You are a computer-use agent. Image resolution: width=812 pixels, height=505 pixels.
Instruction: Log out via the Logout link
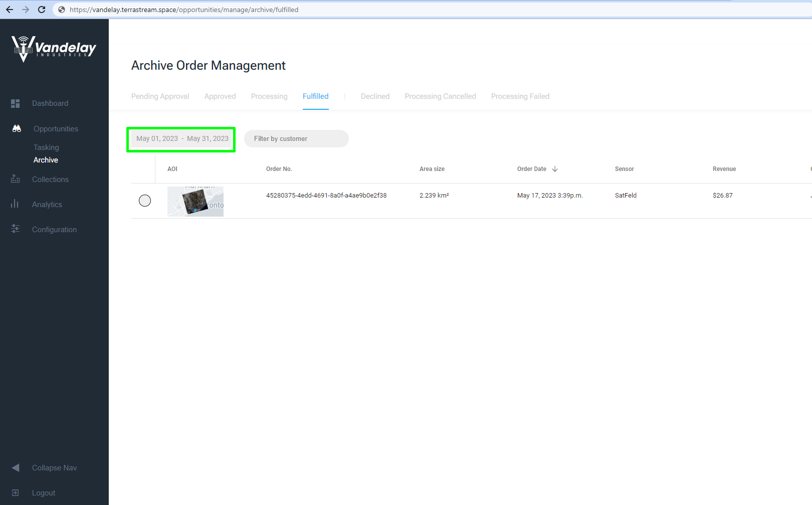pos(44,493)
